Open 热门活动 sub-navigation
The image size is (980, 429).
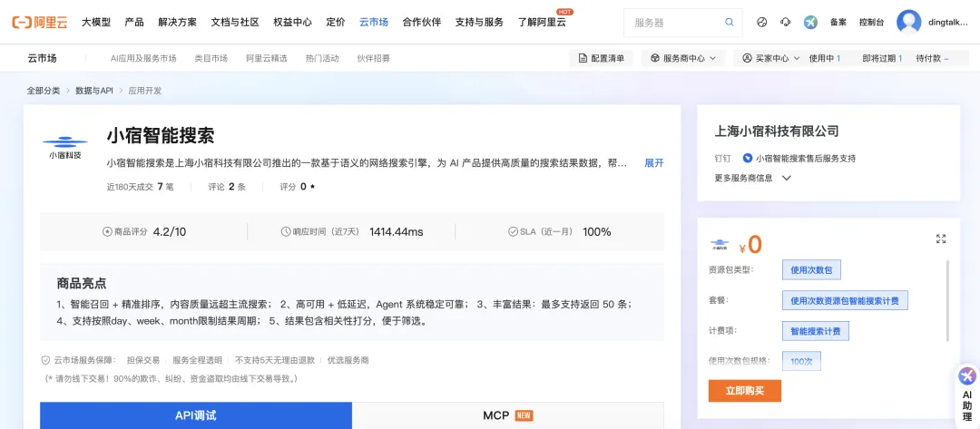(322, 58)
